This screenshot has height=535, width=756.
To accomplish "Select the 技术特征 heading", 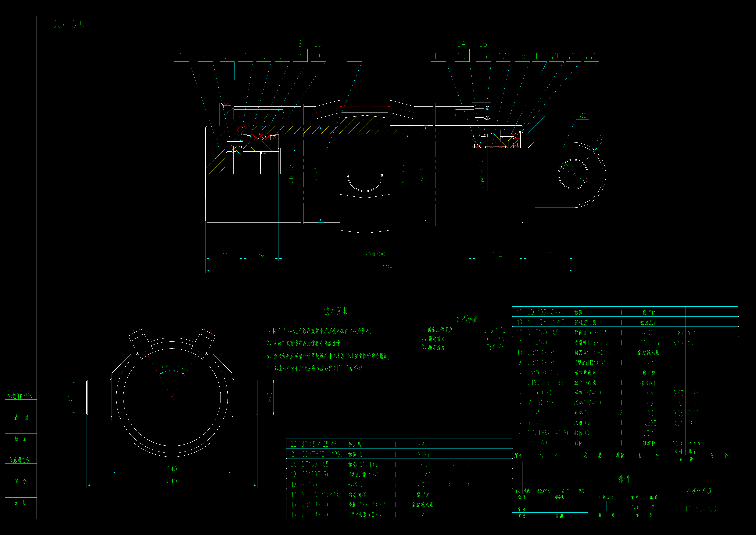I will click(x=466, y=319).
